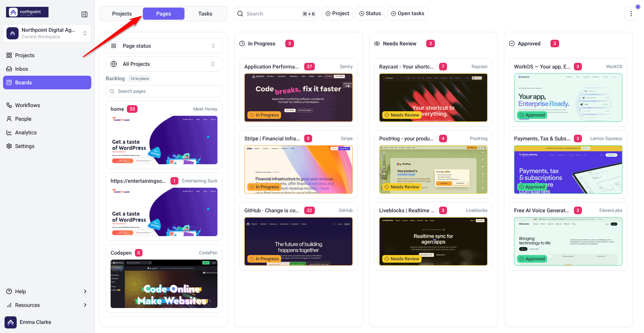Open the Page status dropdown
Image resolution: width=644 pixels, height=333 pixels.
click(x=164, y=46)
